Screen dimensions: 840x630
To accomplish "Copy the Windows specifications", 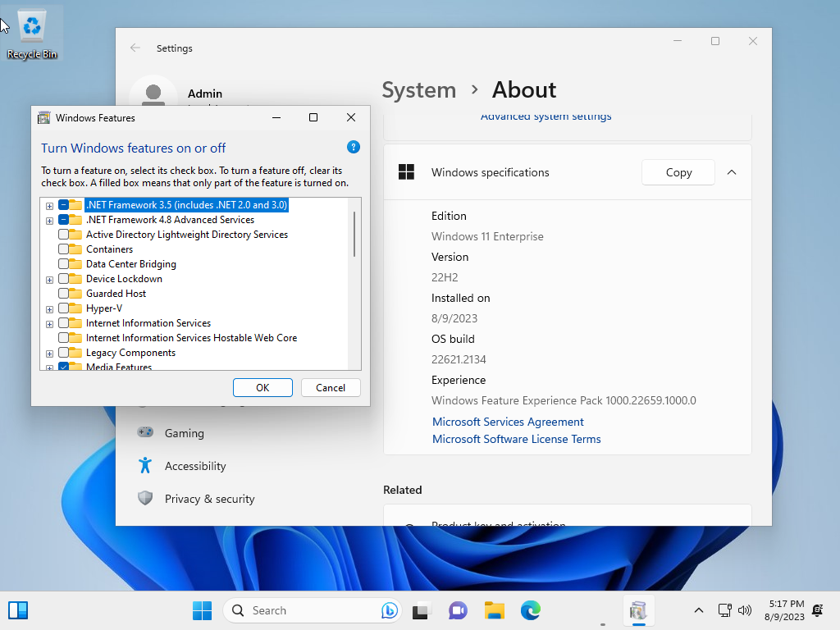I will [x=678, y=172].
